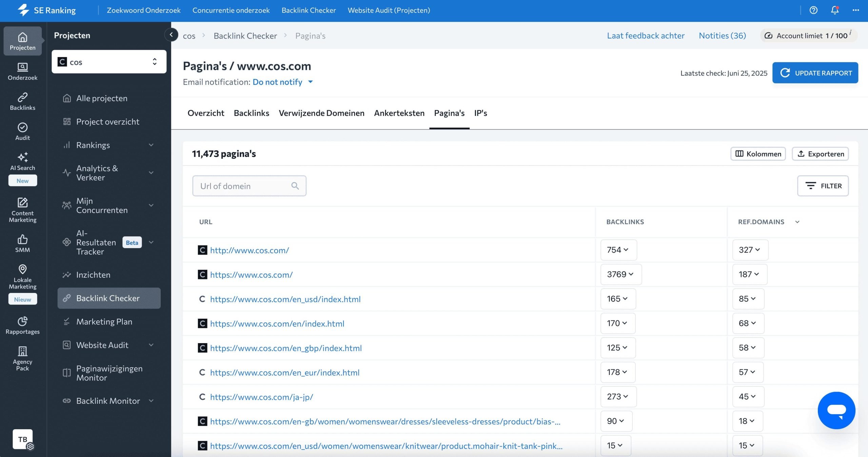Open Notities (36)
This screenshot has width=868, height=457.
click(x=722, y=36)
